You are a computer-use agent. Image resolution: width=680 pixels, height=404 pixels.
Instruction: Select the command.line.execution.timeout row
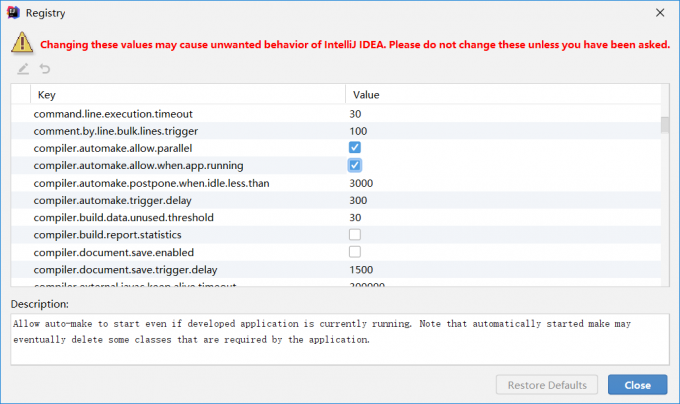click(113, 114)
